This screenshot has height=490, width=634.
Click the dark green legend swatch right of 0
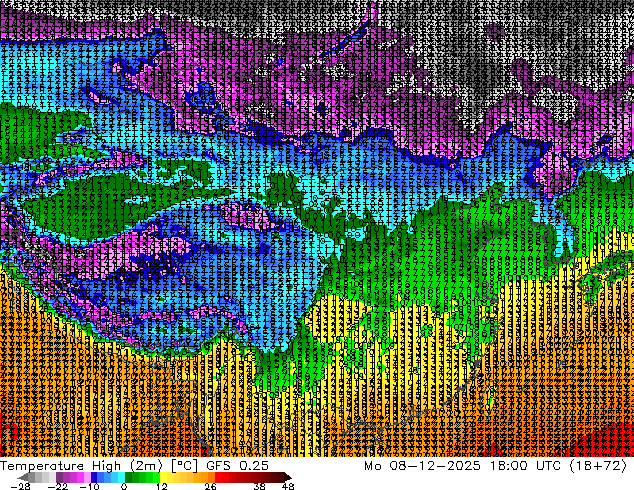pyautogui.click(x=129, y=477)
